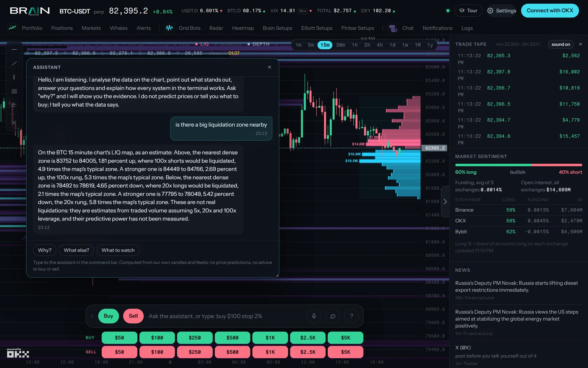Click the red Sell button in command bar
588x368 pixels.
coord(133,316)
